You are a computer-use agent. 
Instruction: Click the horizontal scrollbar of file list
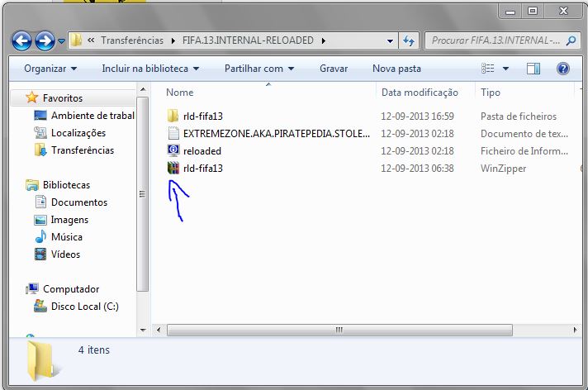coord(339,329)
